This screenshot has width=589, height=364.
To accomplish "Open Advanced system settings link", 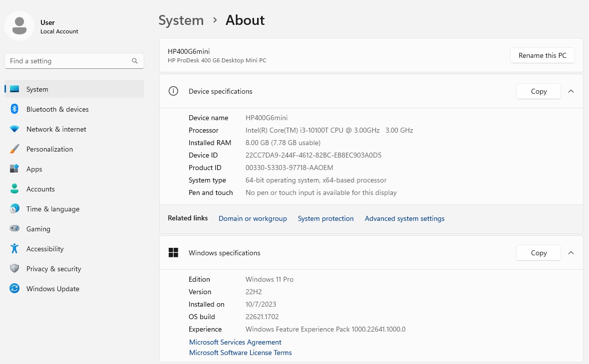I will (404, 218).
